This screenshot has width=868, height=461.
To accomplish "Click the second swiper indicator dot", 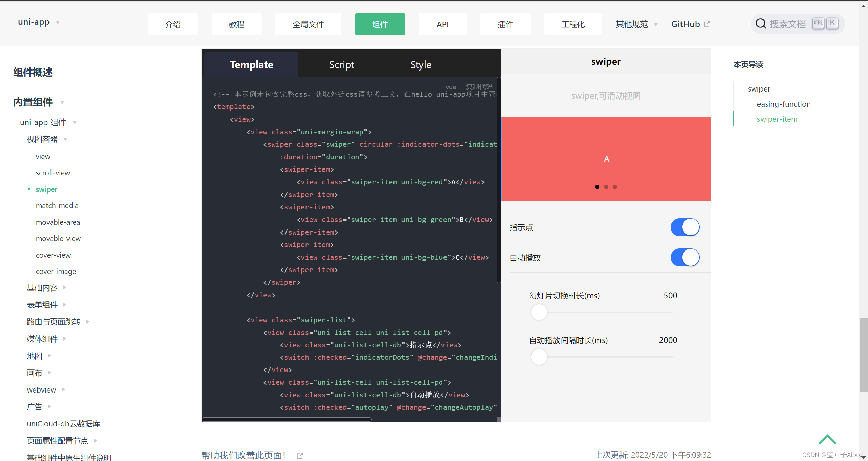I will (x=606, y=187).
